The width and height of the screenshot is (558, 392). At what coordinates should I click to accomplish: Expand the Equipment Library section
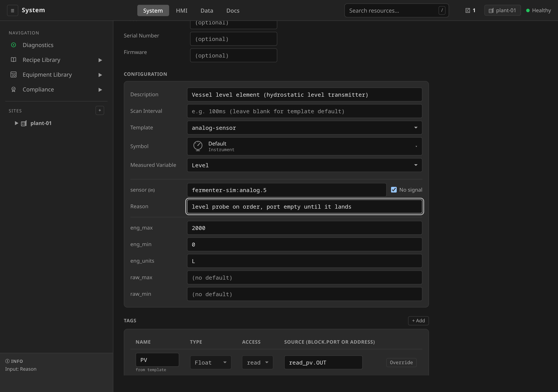(100, 75)
